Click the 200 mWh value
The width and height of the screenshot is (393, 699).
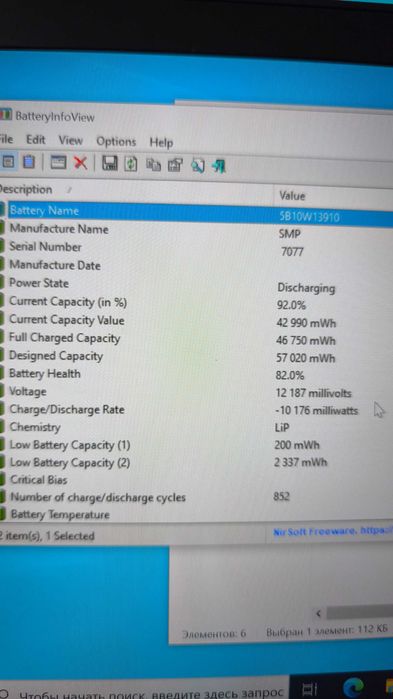(x=297, y=445)
